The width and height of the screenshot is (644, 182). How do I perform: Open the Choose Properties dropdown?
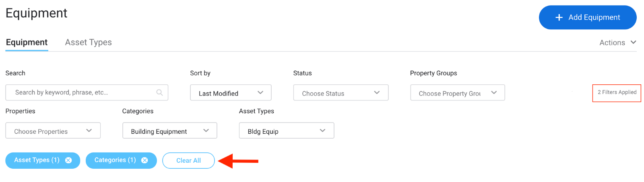53,131
